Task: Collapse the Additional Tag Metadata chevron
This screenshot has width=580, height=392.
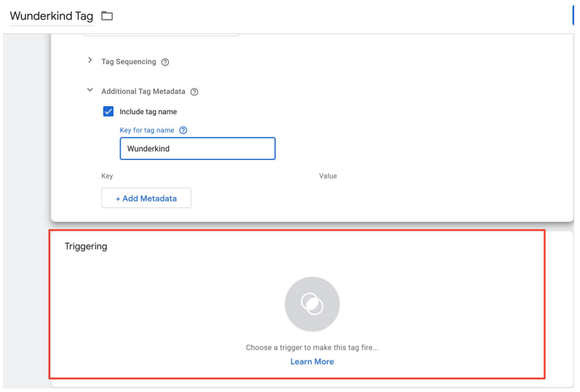Action: (x=90, y=90)
